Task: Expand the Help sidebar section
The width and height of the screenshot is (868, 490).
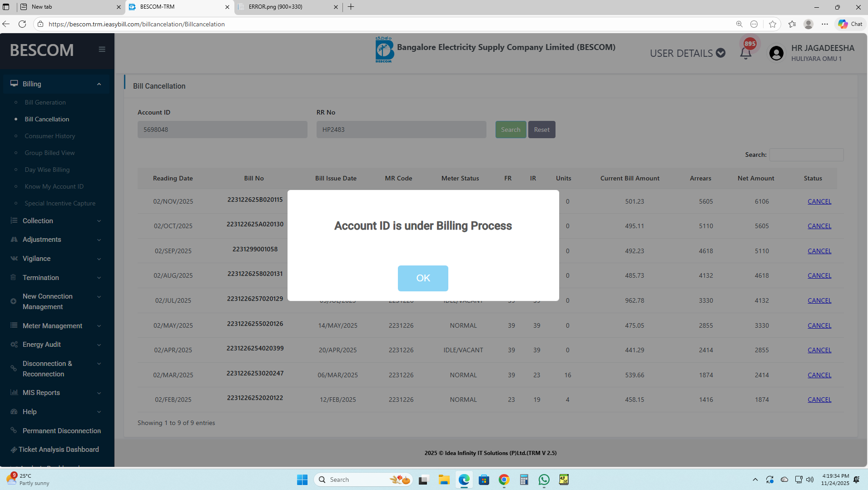Action: [56, 412]
